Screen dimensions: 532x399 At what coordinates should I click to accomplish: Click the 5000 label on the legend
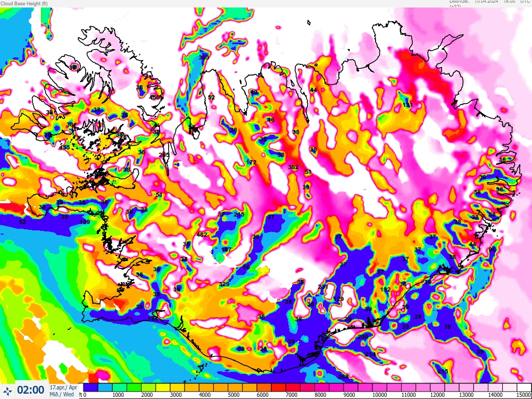233,395
